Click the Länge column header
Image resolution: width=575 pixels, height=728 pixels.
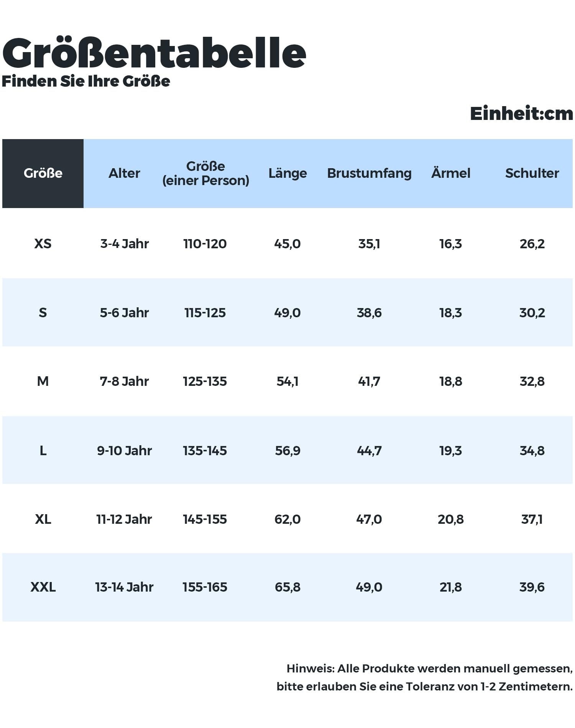tap(287, 173)
